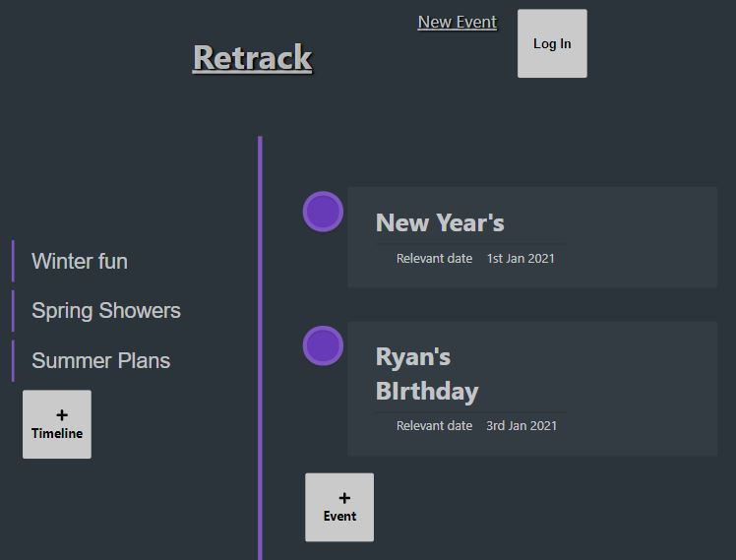
Task: Add a new timeline with plus button
Action: (57, 424)
